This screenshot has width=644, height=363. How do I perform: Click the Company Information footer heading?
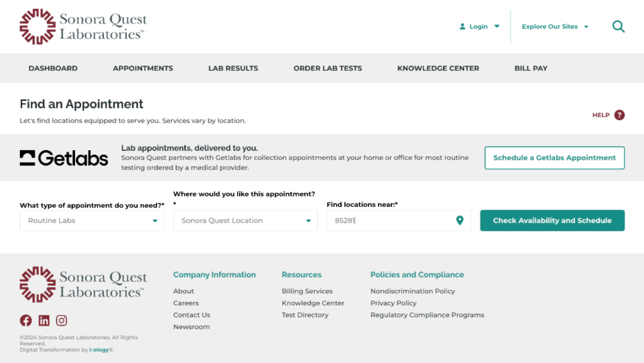click(214, 275)
